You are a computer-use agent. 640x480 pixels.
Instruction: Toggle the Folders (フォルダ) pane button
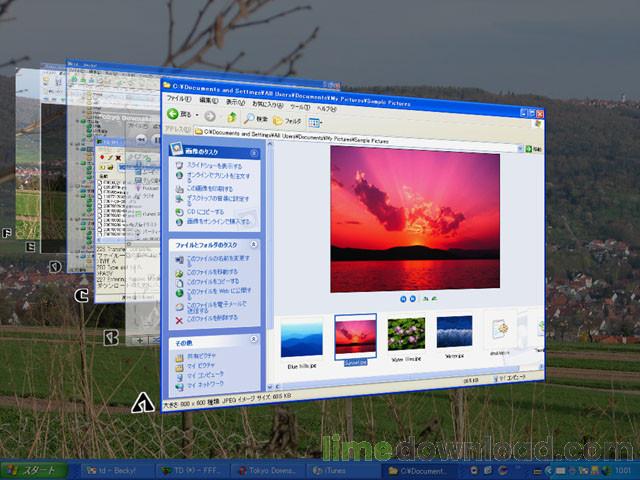point(284,121)
